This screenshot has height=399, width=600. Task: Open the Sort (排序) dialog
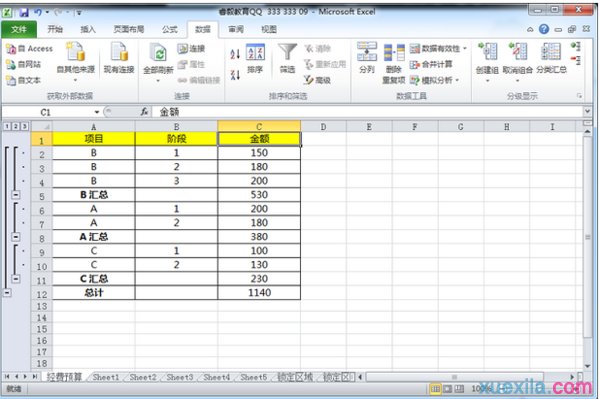(x=255, y=58)
